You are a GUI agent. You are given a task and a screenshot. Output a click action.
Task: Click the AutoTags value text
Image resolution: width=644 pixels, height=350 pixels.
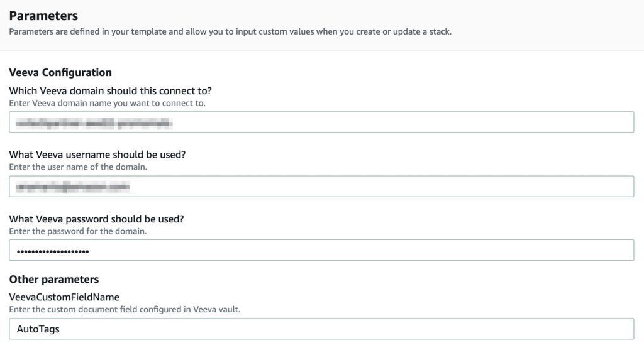38,329
